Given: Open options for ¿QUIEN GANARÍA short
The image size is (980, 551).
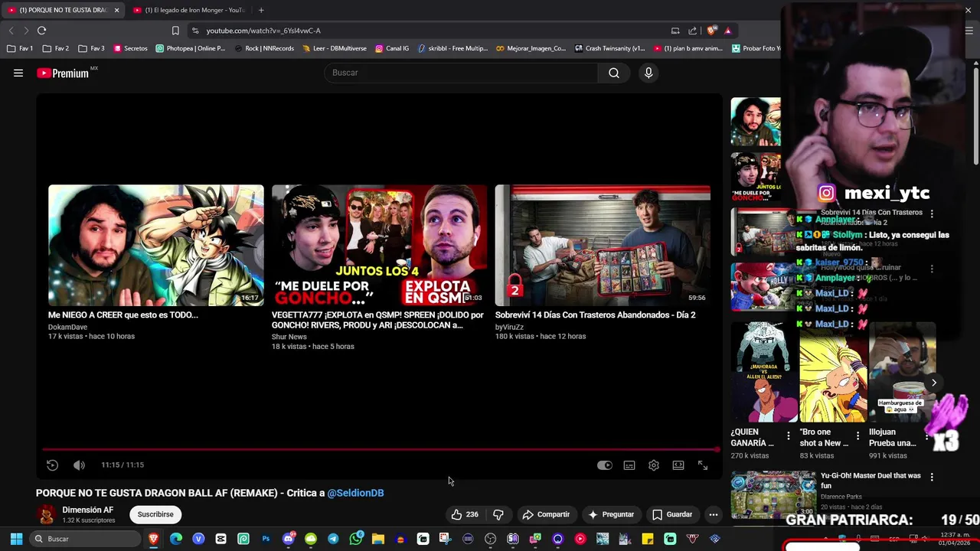Looking at the screenshot, I should (x=789, y=435).
